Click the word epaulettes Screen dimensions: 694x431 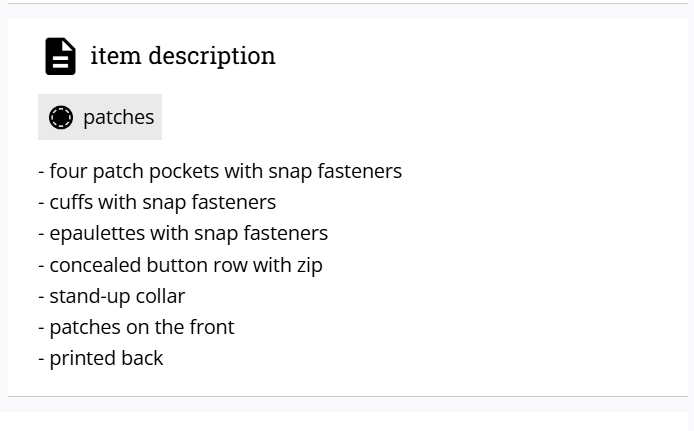click(97, 234)
